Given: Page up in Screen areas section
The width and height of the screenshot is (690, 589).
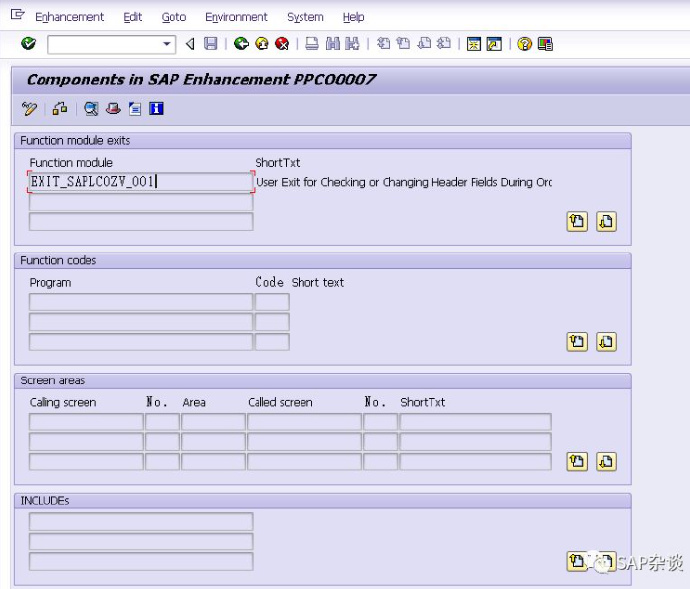Looking at the screenshot, I should tap(577, 461).
